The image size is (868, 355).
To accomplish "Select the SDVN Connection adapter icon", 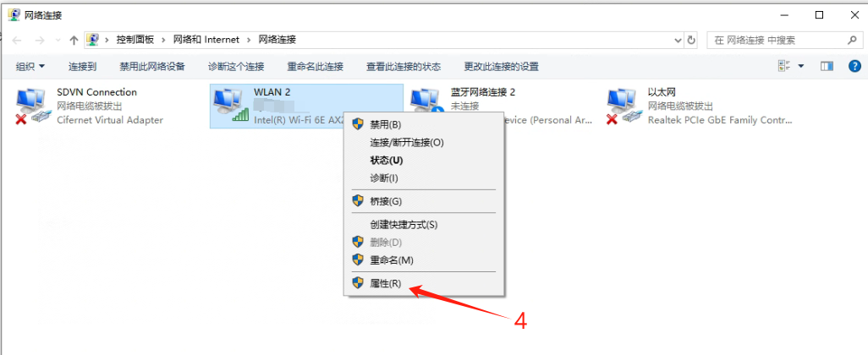I will (30, 106).
